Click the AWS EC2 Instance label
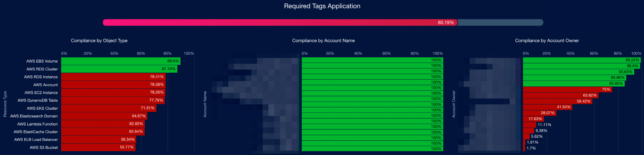Image resolution: width=644 pixels, height=155 pixels. point(41,93)
